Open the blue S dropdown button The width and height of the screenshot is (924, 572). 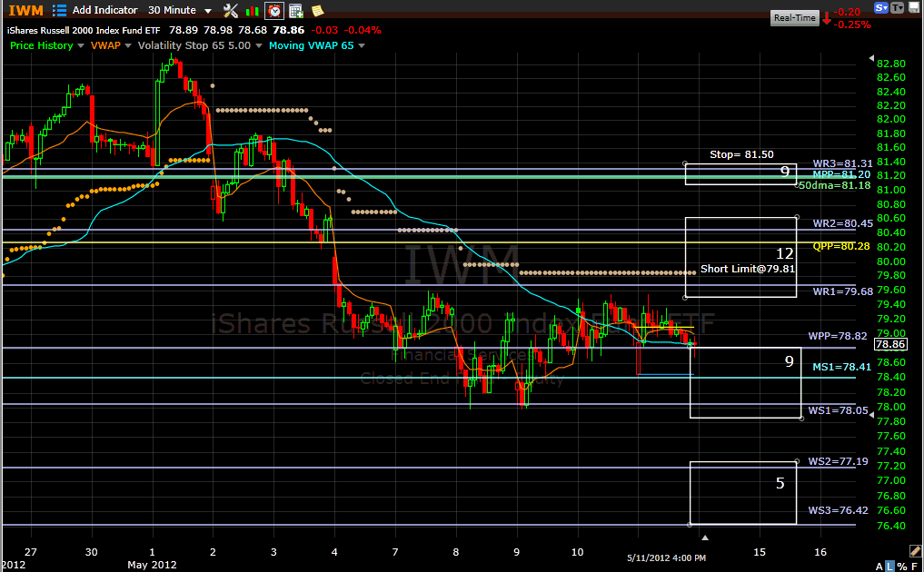881,7
